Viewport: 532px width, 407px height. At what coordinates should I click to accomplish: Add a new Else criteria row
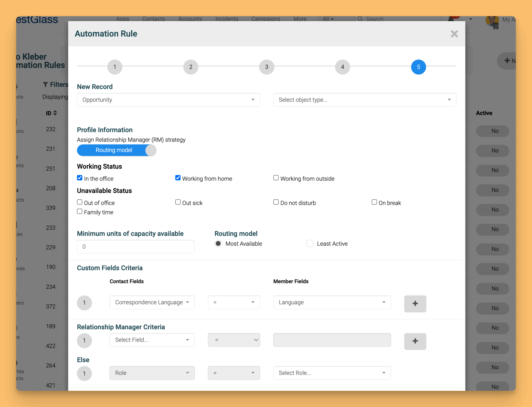point(415,373)
